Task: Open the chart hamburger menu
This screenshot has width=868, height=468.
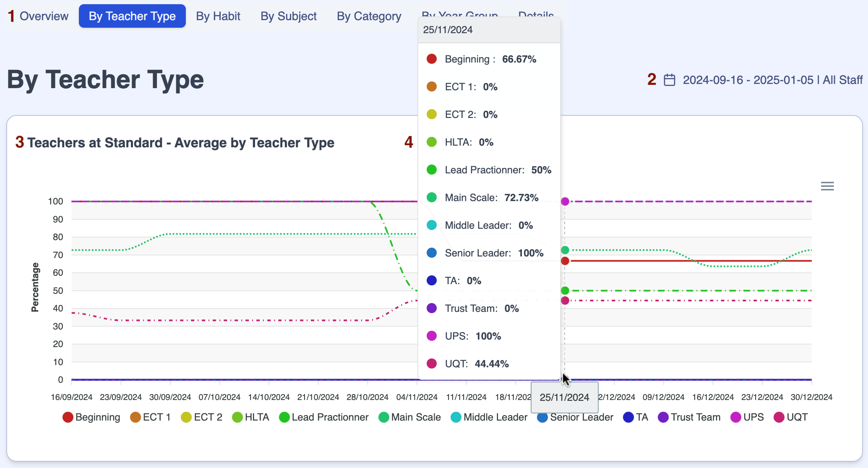Action: tap(827, 186)
